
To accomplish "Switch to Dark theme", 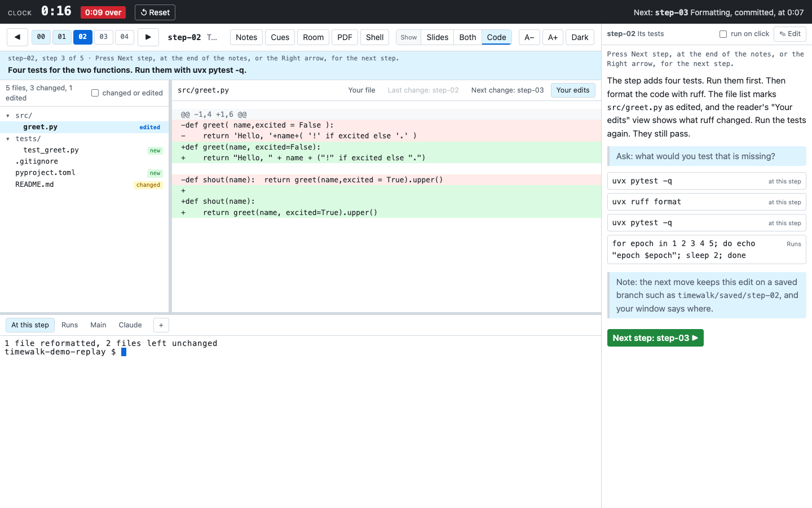I will pyautogui.click(x=580, y=37).
